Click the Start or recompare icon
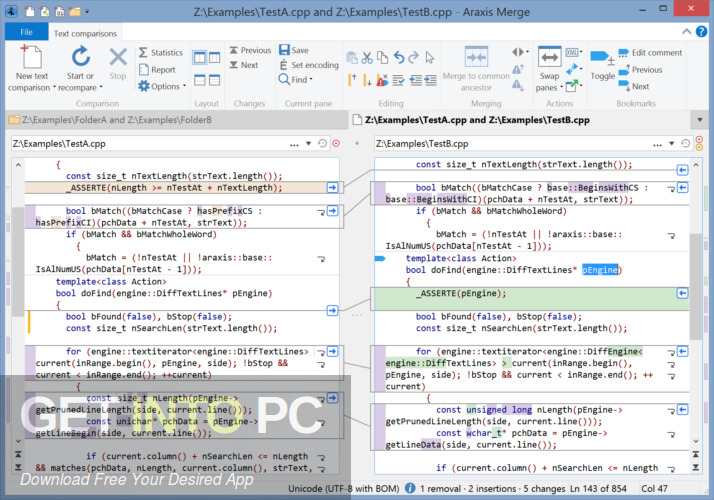 (x=81, y=57)
